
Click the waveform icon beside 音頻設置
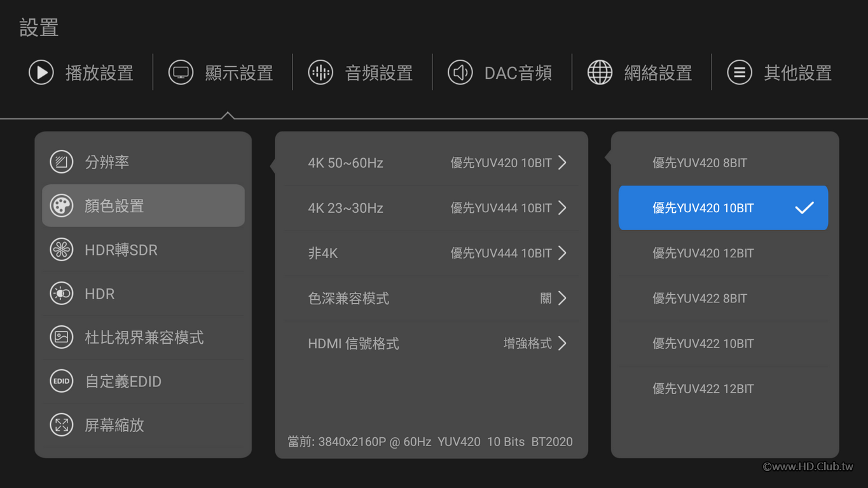tap(320, 72)
